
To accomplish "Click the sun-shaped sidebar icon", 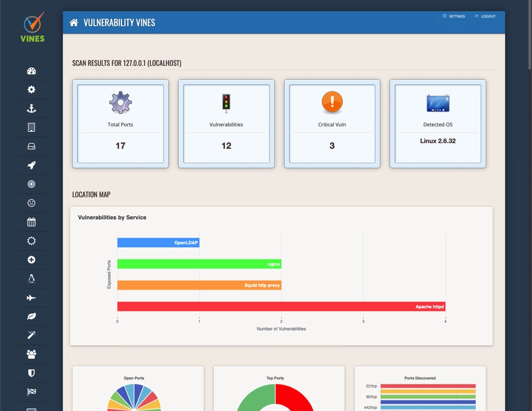I will [x=32, y=241].
